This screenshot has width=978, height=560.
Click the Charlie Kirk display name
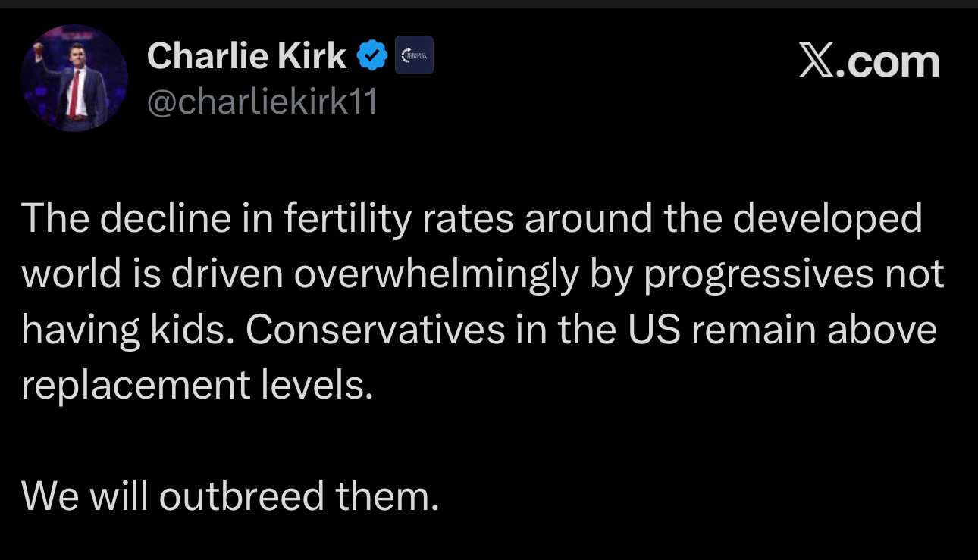coord(246,55)
